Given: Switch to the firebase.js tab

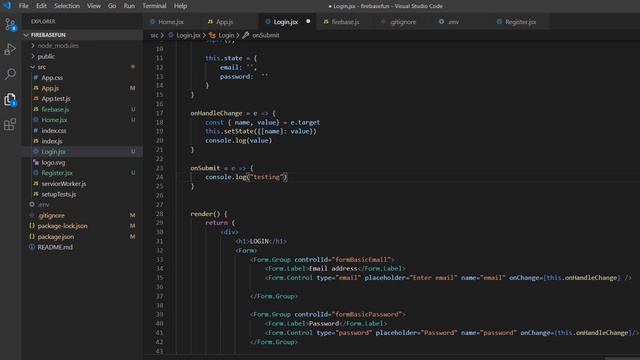Looking at the screenshot, I should [345, 22].
